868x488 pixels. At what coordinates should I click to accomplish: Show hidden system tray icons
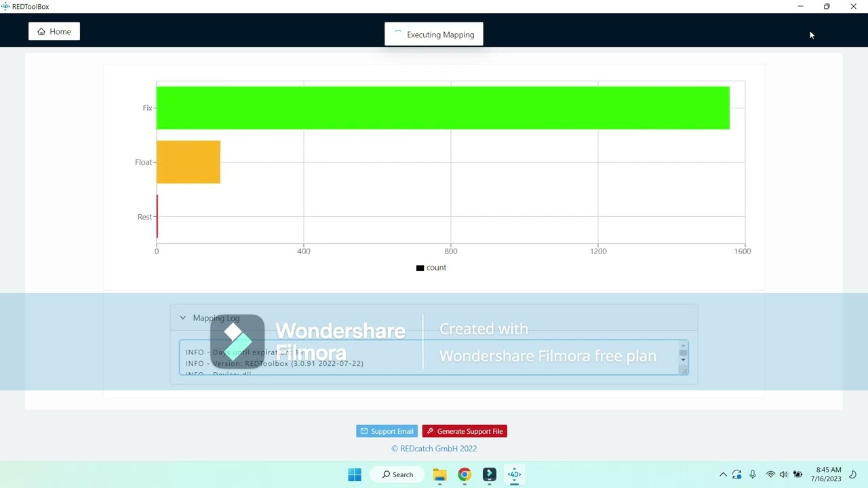point(723,474)
